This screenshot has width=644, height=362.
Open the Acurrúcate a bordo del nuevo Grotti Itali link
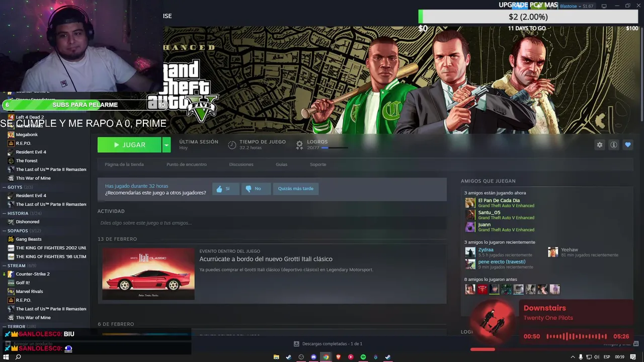click(x=266, y=259)
